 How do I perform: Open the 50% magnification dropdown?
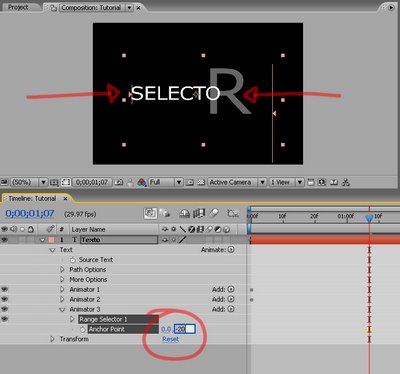click(29, 182)
